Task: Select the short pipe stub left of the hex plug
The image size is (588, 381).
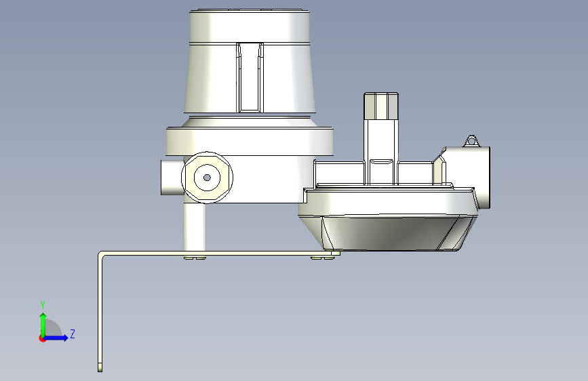Action: pyautogui.click(x=172, y=178)
